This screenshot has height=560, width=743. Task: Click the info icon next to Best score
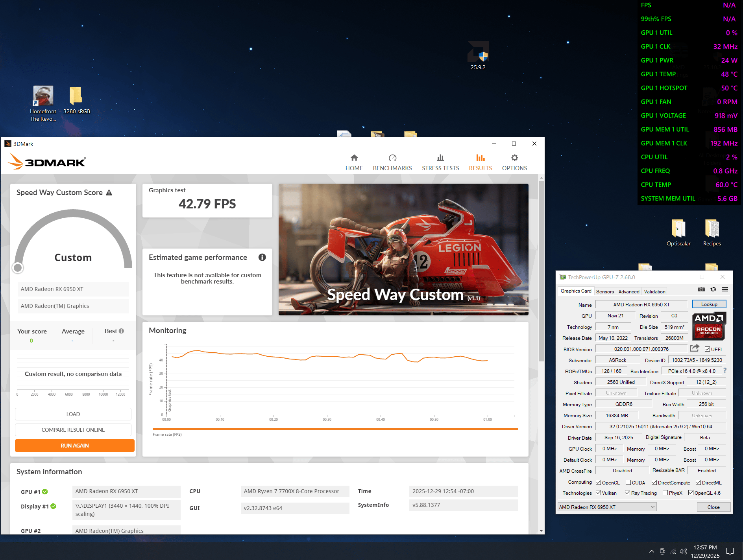pyautogui.click(x=121, y=331)
